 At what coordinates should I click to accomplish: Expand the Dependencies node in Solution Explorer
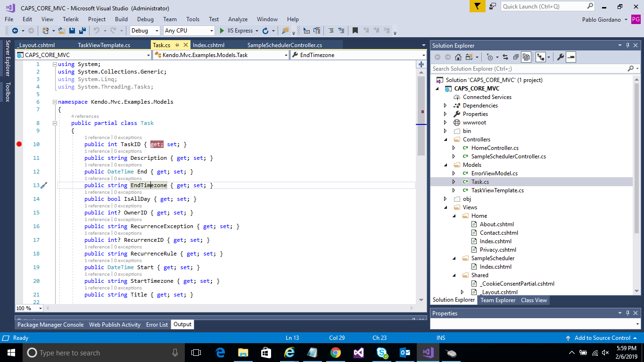pyautogui.click(x=446, y=106)
